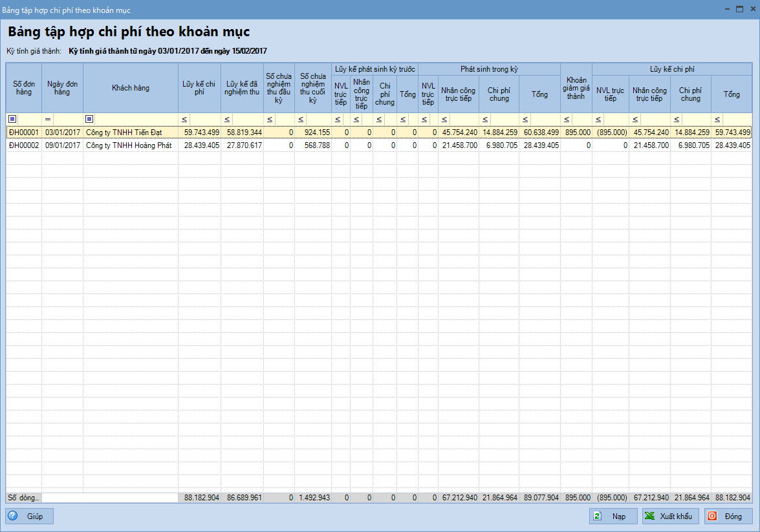760x532 pixels.
Task: Open filter operator for Số đơn hàng column
Action: point(12,119)
